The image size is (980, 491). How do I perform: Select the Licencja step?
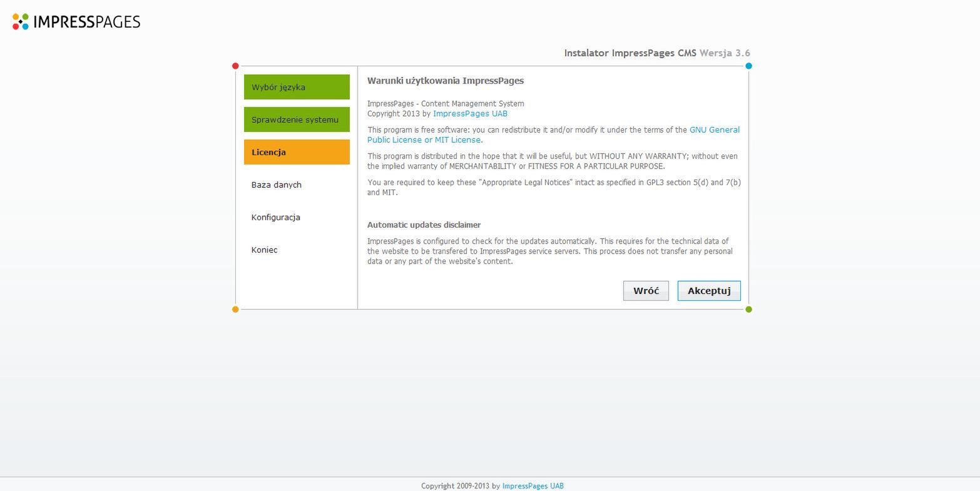(x=297, y=152)
